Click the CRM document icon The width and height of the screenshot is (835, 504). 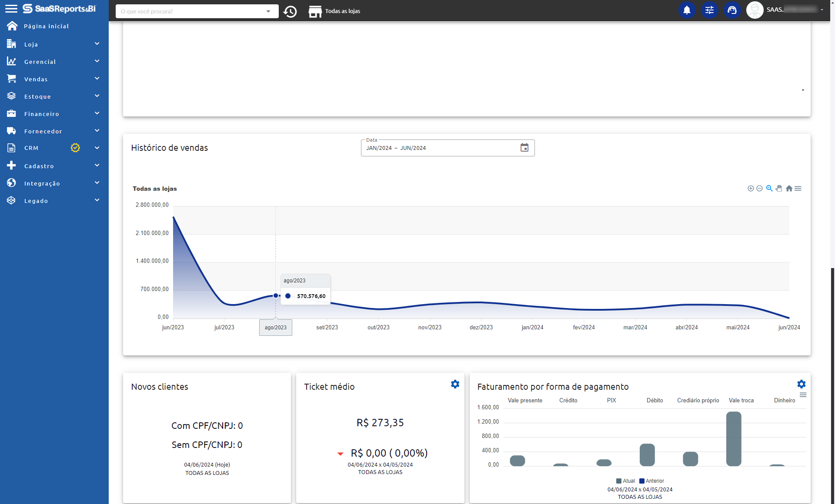tap(12, 148)
